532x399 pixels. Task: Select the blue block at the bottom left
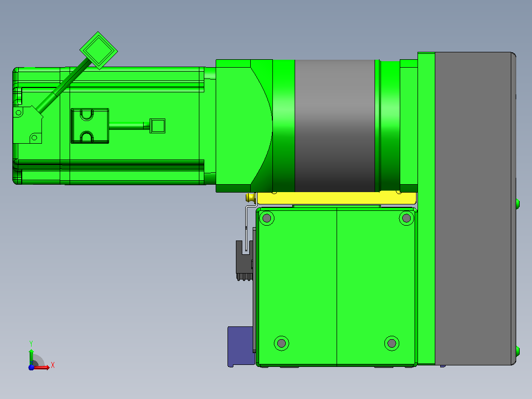240,346
